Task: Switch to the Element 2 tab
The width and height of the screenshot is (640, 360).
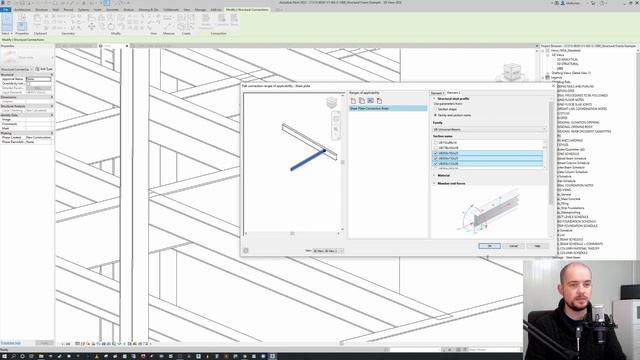Action: [x=453, y=93]
